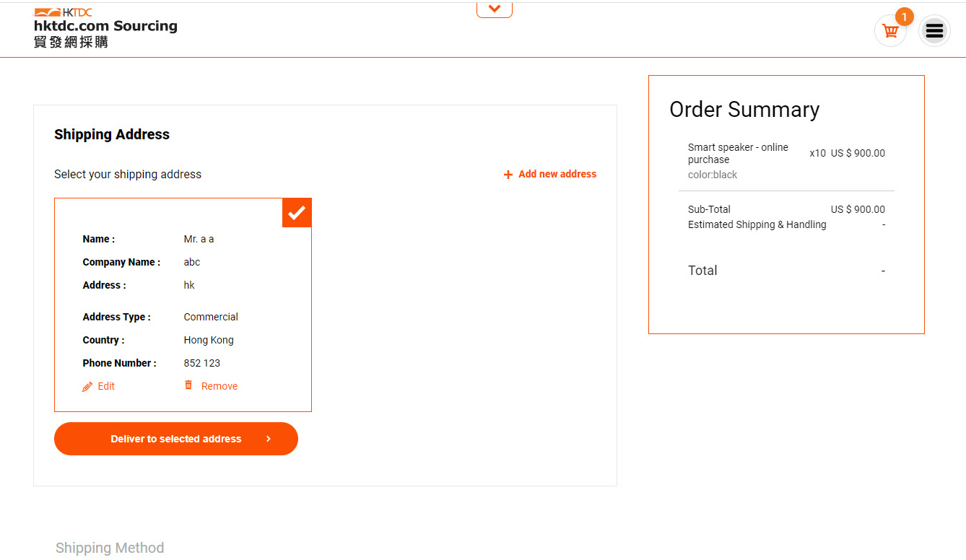
Task: Click the HKTDC logo
Action: [x=63, y=12]
